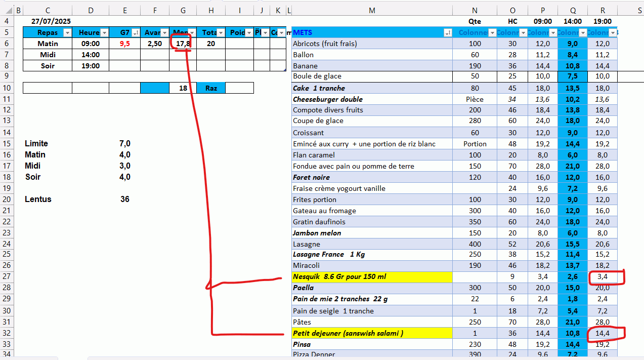Click the Petit dejeuner (sanswish salami) cell
This screenshot has height=360, width=644.
(372, 333)
